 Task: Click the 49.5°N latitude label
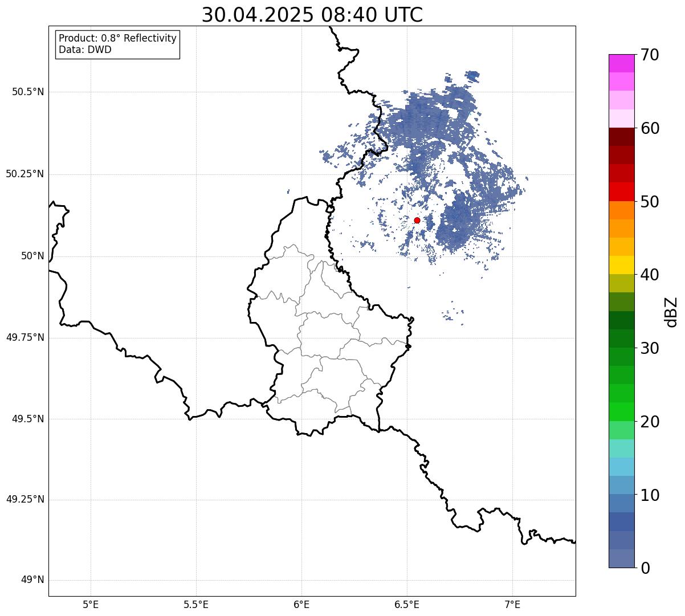click(28, 419)
